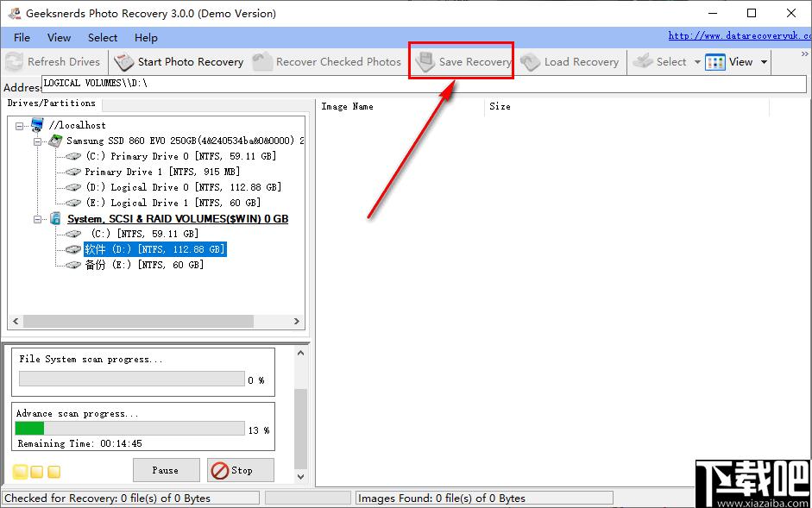Expand the toolbar overflow chevron
Viewport: 812px width, 508px height.
tap(804, 53)
